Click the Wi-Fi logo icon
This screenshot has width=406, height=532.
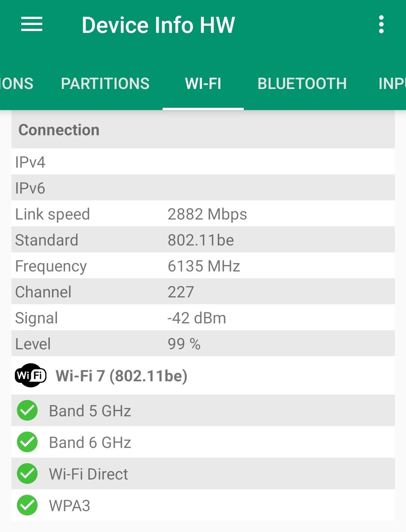click(30, 375)
